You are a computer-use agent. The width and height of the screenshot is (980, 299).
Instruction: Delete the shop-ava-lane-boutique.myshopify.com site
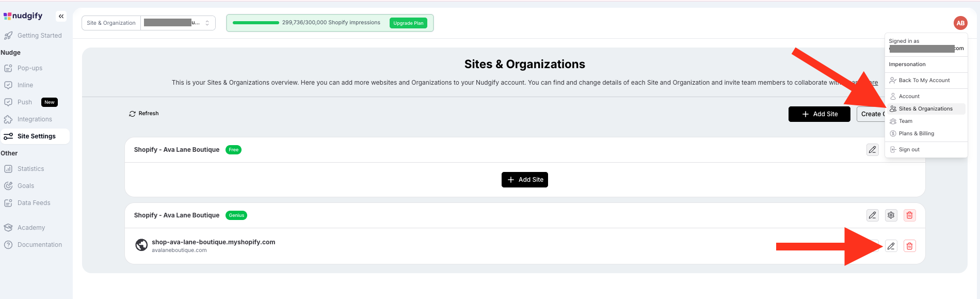tap(910, 246)
